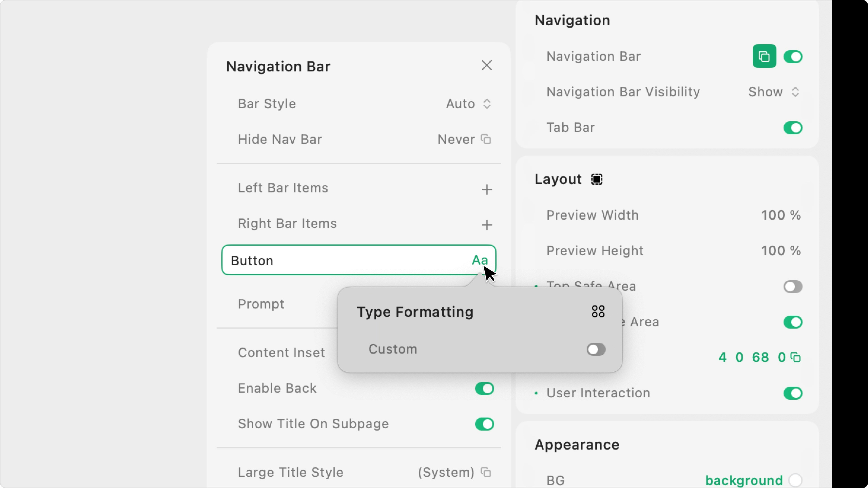
Task: Click the green copy icon beside Navigation Bar
Action: click(764, 56)
